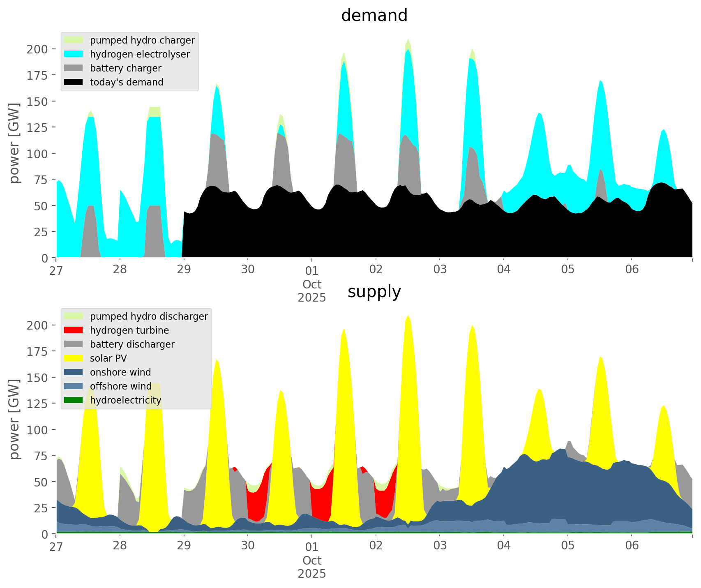The width and height of the screenshot is (701, 588).
Task: Click the 04 date tick on the supply x-axis
Action: coord(503,546)
